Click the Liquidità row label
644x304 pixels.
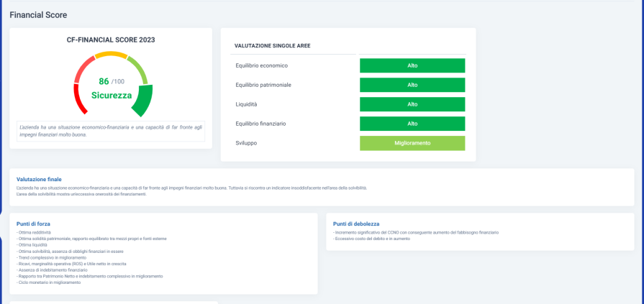click(246, 104)
